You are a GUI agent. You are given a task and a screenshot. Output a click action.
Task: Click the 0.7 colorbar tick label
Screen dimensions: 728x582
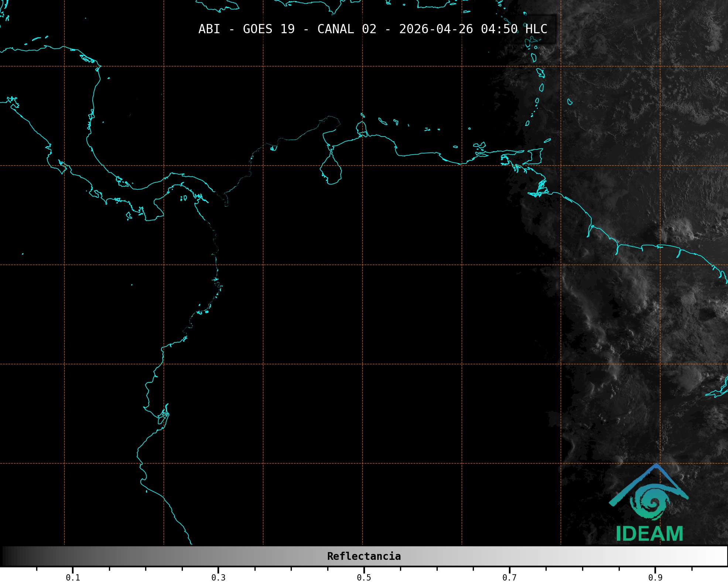tap(509, 578)
